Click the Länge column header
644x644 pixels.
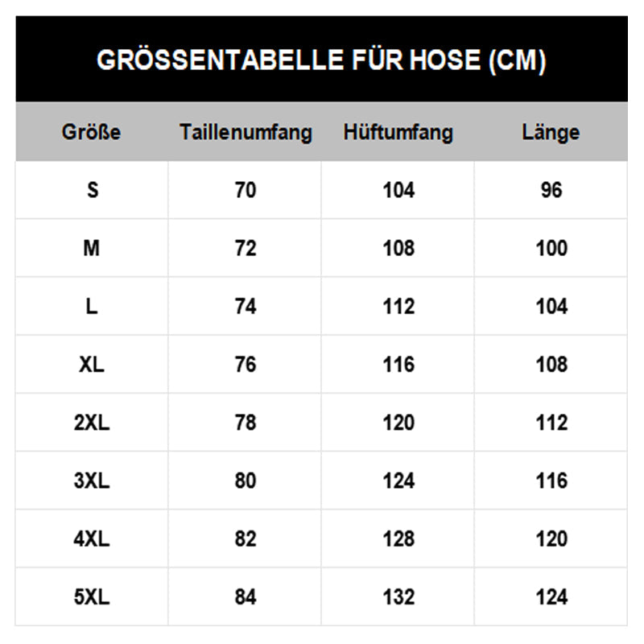click(551, 132)
